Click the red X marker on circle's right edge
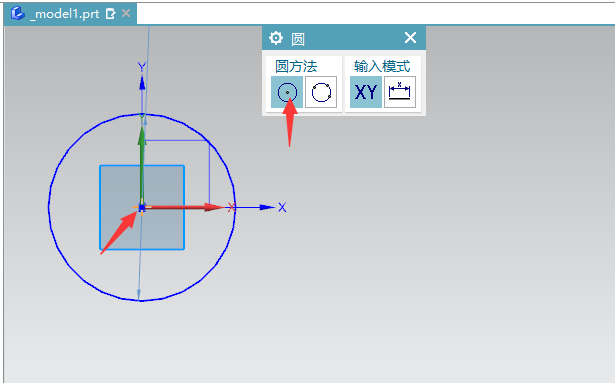Image resolution: width=615 pixels, height=383 pixels. [232, 207]
